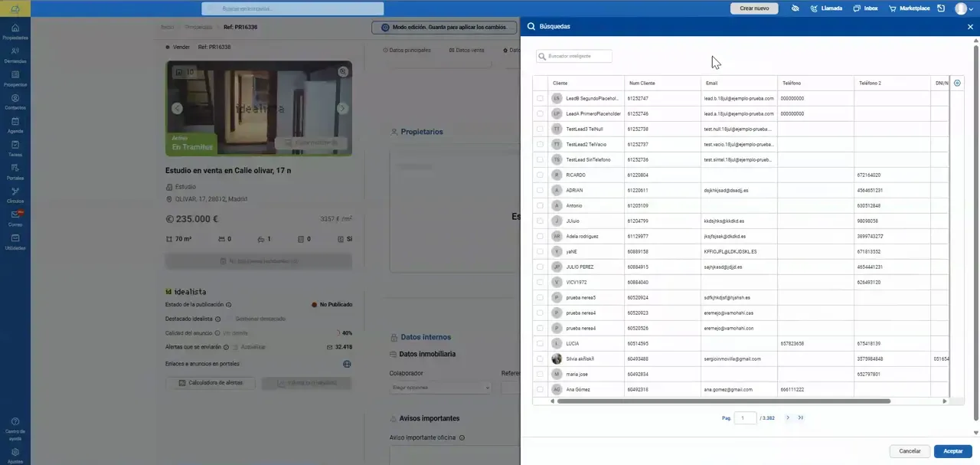Open the user avatar menu in top bar
The image size is (980, 465).
(963, 8)
